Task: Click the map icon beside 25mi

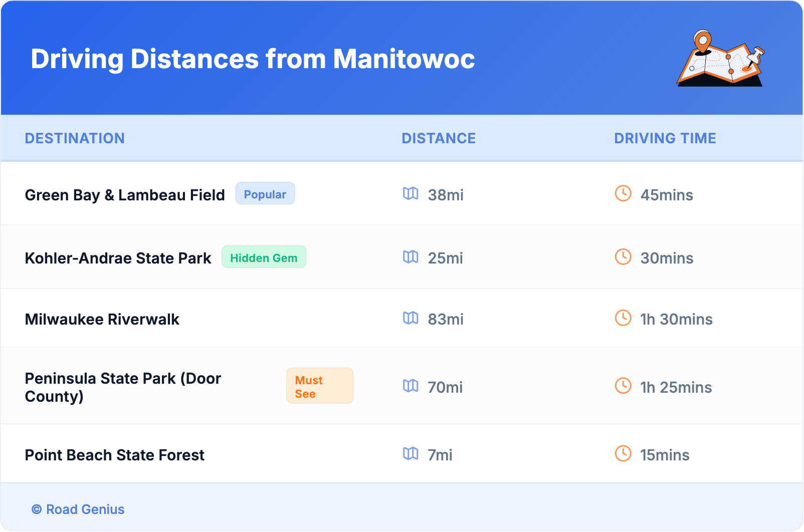Action: 411,257
